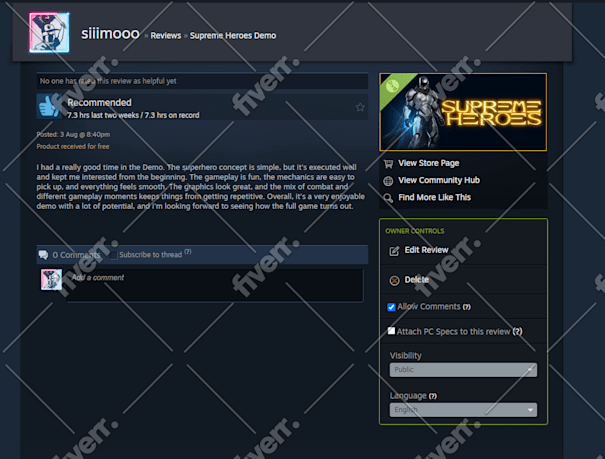Open Subscribe to thread help tooltip

click(188, 252)
